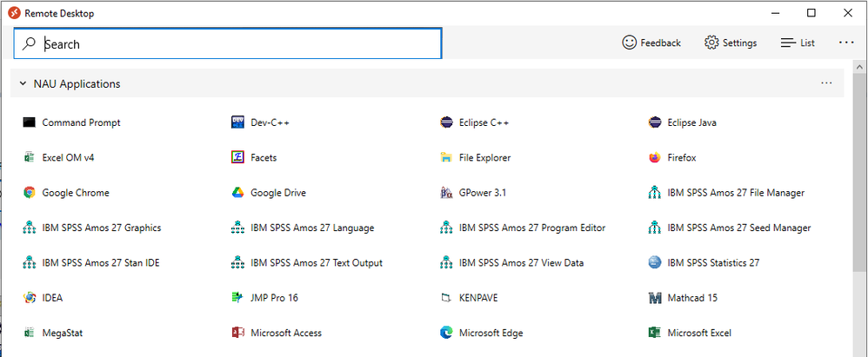
Task: Switch to List view
Action: 798,43
